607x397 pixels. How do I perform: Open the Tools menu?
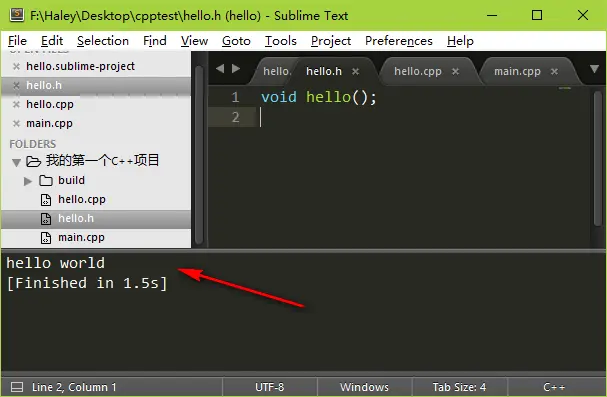281,41
